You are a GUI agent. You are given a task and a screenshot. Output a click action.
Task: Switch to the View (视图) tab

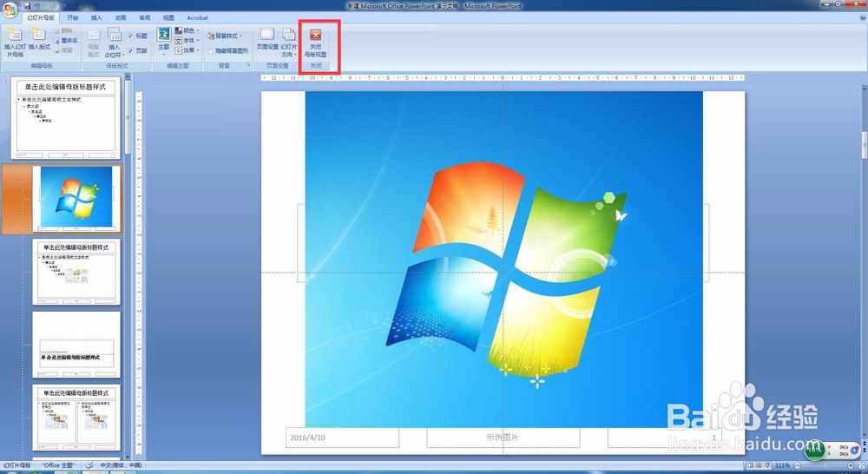click(x=169, y=17)
